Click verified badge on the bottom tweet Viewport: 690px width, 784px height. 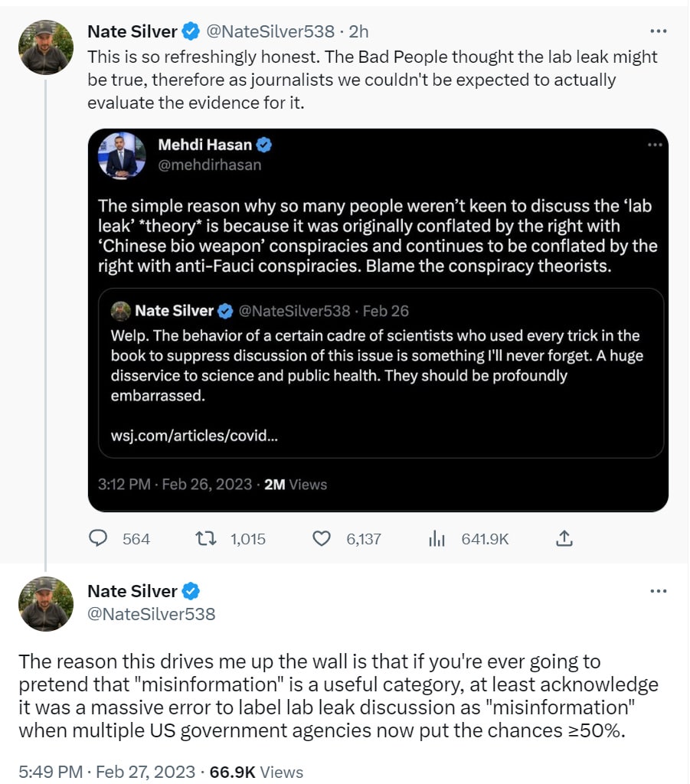[191, 591]
